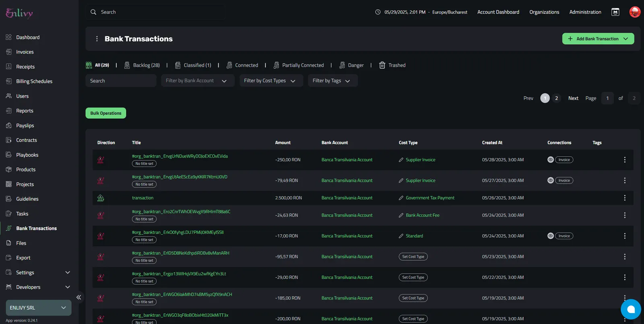This screenshot has height=324, width=644.
Task: Open the #org_banktran_ErvgUrNDueWRyDDJoEXCOvEVida transaction
Action: pos(180,156)
